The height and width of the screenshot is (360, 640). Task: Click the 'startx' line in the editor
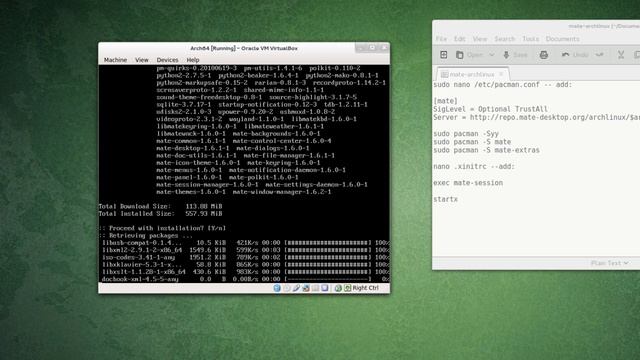click(445, 199)
